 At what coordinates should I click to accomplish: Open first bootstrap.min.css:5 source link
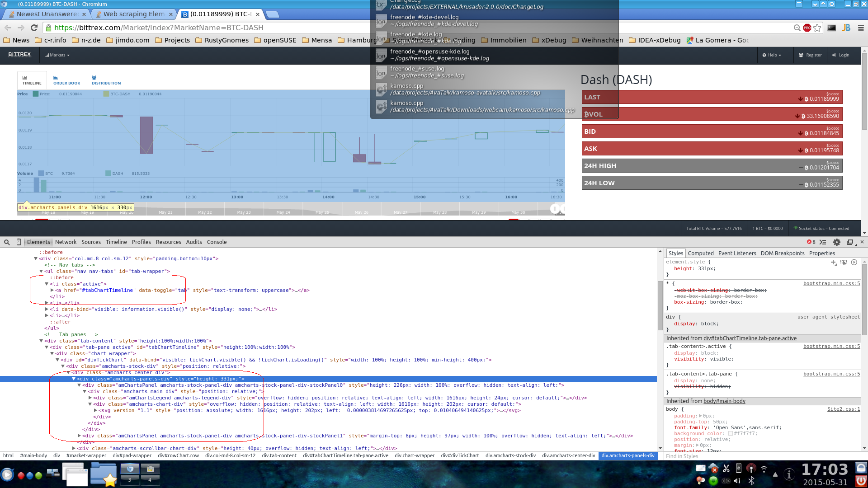coord(831,284)
